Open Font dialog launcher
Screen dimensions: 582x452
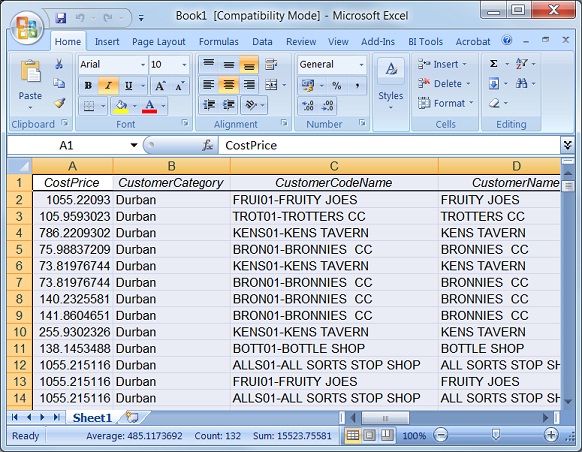(185, 123)
